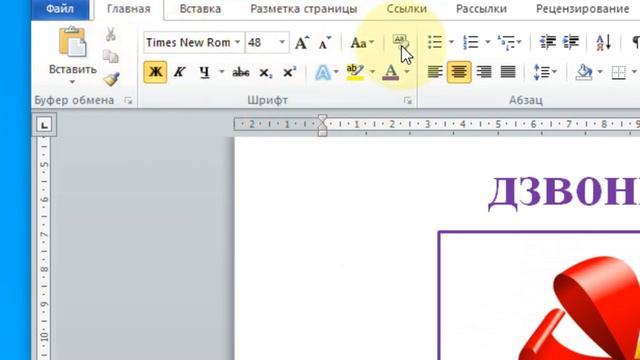Toggle Align Text Right

pos(484,72)
